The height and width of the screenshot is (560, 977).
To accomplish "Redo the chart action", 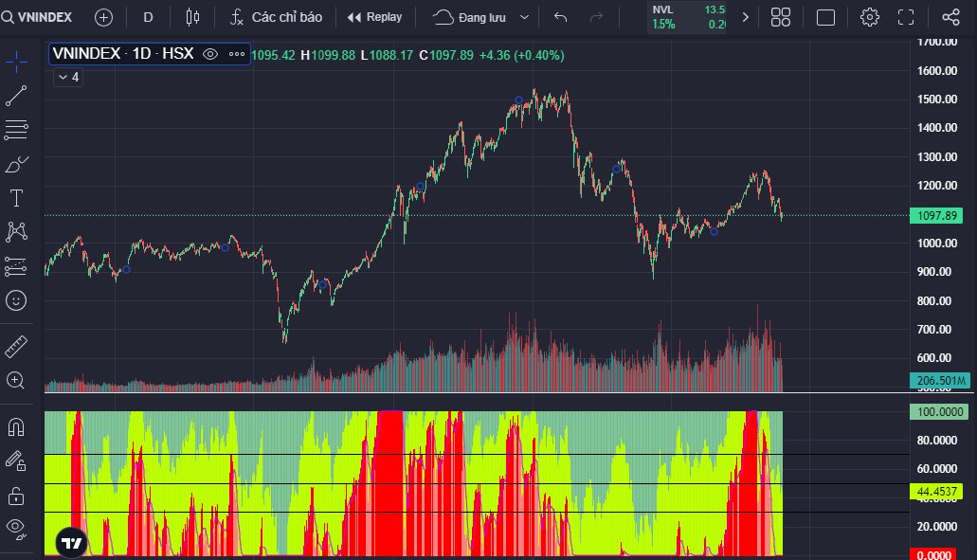I will click(x=596, y=17).
